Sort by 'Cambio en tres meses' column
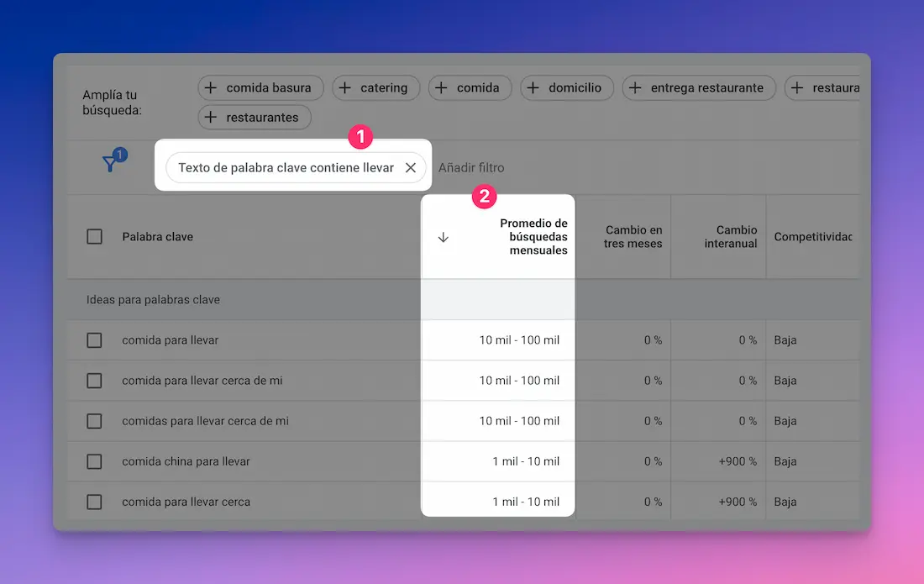The height and width of the screenshot is (584, 924). coord(633,237)
